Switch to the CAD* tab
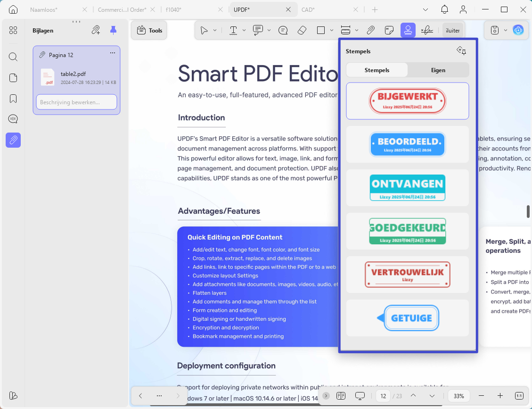The height and width of the screenshot is (409, 532). click(x=308, y=9)
